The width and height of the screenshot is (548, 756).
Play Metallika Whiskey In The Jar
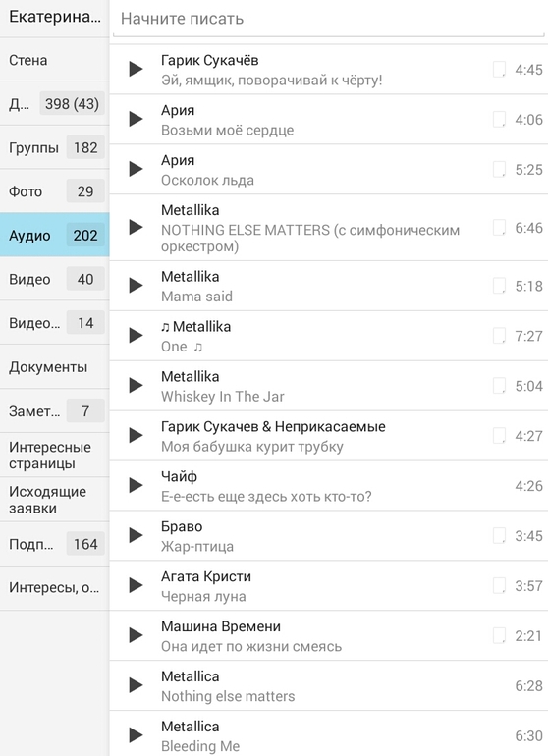click(x=137, y=385)
